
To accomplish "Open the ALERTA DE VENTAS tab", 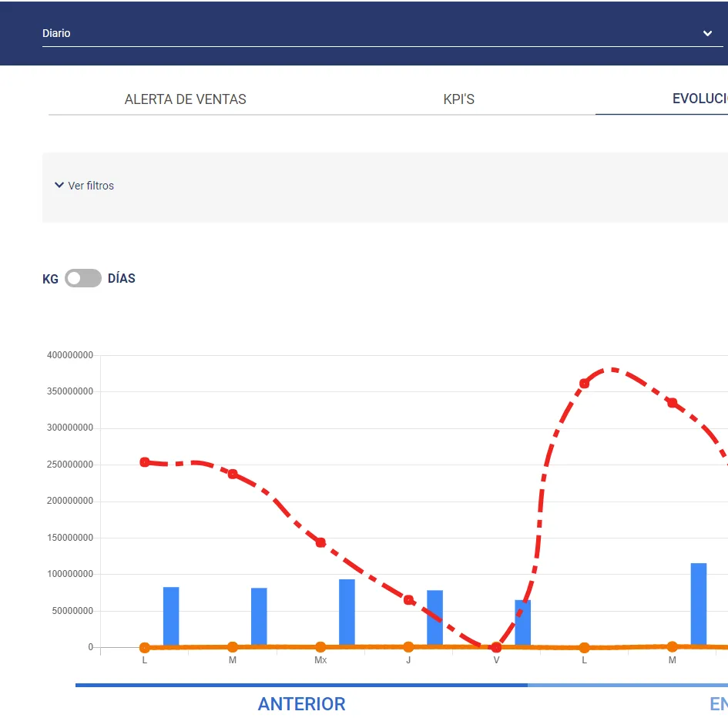I will click(x=185, y=99).
